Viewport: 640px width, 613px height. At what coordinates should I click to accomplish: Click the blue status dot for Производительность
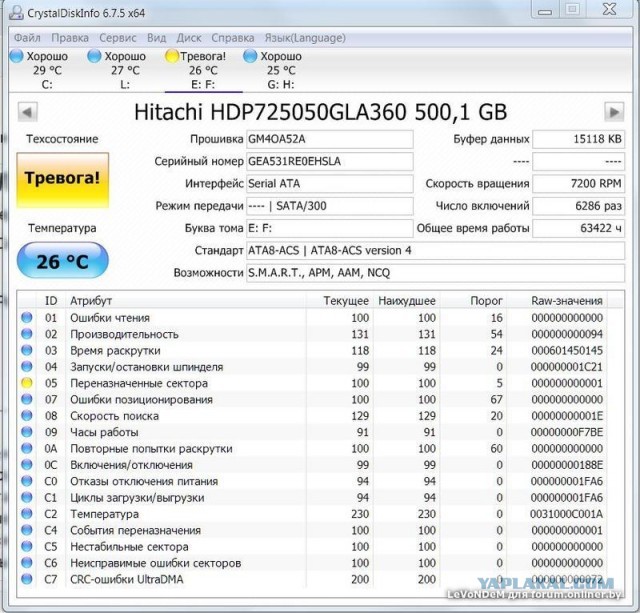tap(27, 333)
